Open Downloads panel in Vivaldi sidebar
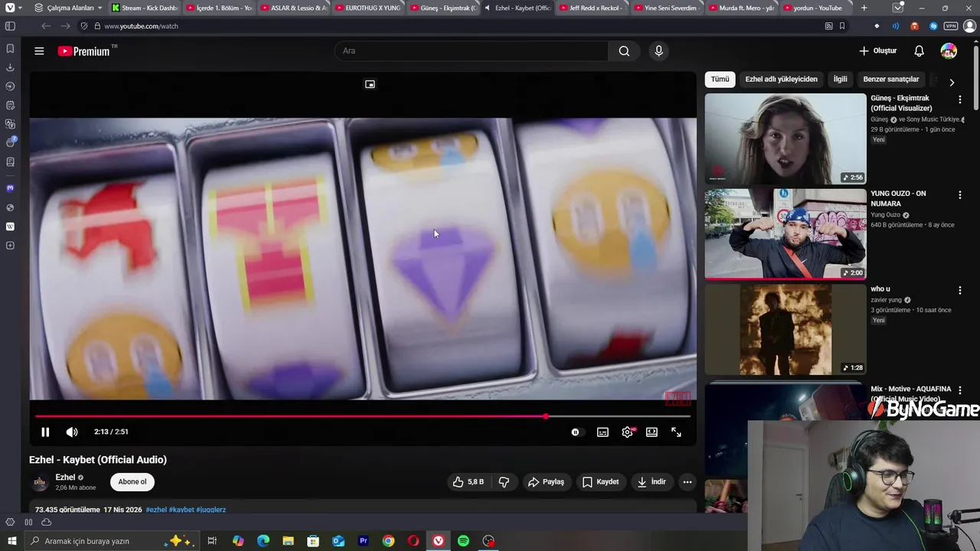This screenshot has width=980, height=551. (10, 67)
